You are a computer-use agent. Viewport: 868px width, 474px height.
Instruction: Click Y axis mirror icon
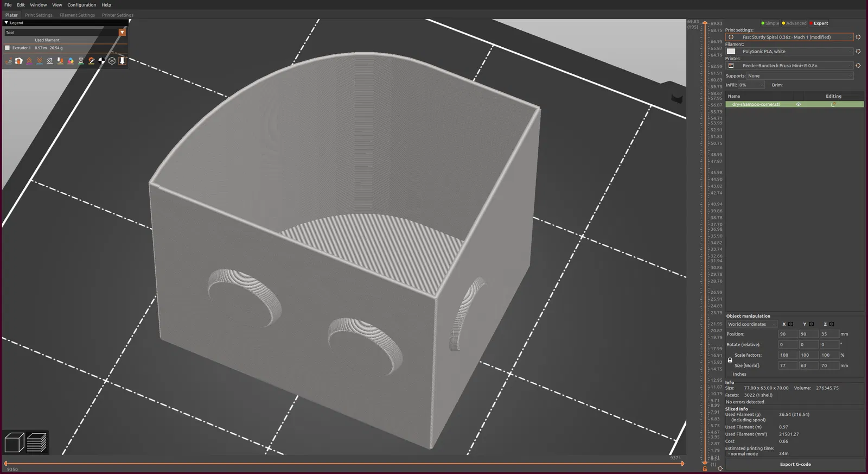[811, 324]
